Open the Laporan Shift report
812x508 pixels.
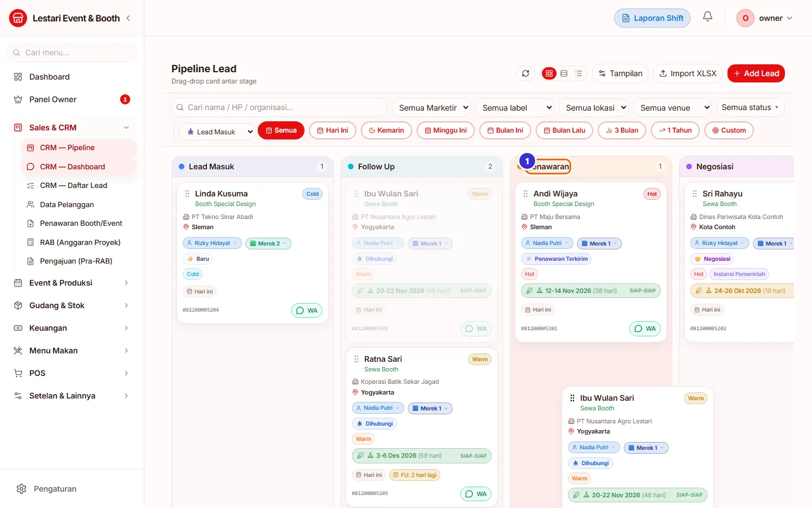pos(652,18)
